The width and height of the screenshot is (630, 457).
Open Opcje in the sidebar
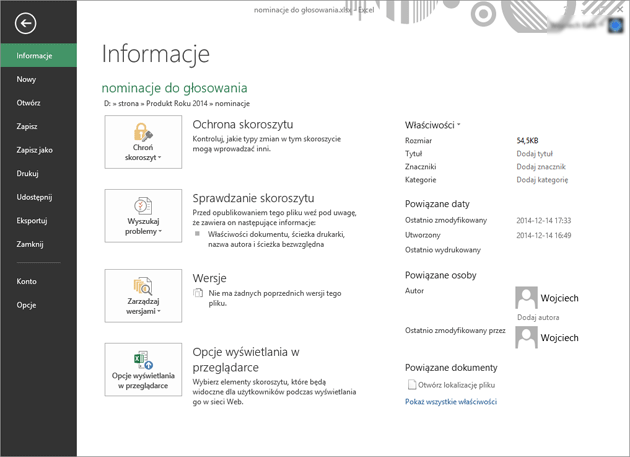(x=39, y=305)
